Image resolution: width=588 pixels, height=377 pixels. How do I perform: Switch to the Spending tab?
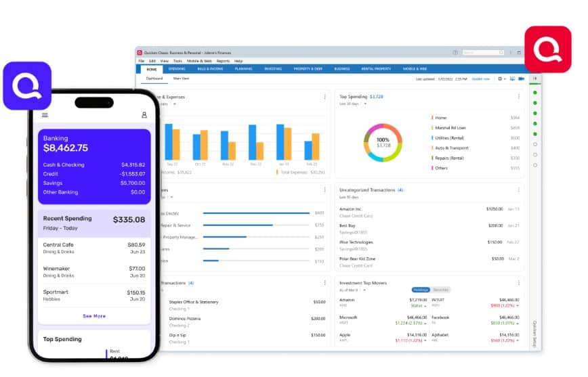pos(177,69)
